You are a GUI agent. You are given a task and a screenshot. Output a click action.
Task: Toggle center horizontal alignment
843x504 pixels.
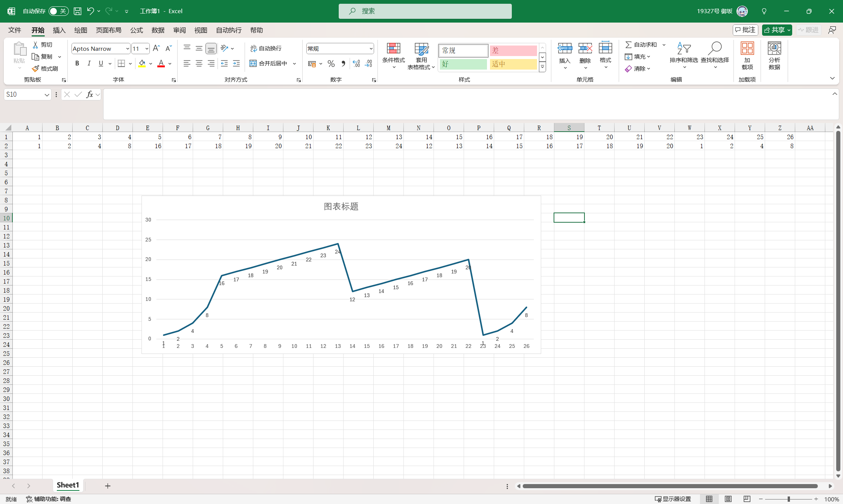click(x=199, y=64)
